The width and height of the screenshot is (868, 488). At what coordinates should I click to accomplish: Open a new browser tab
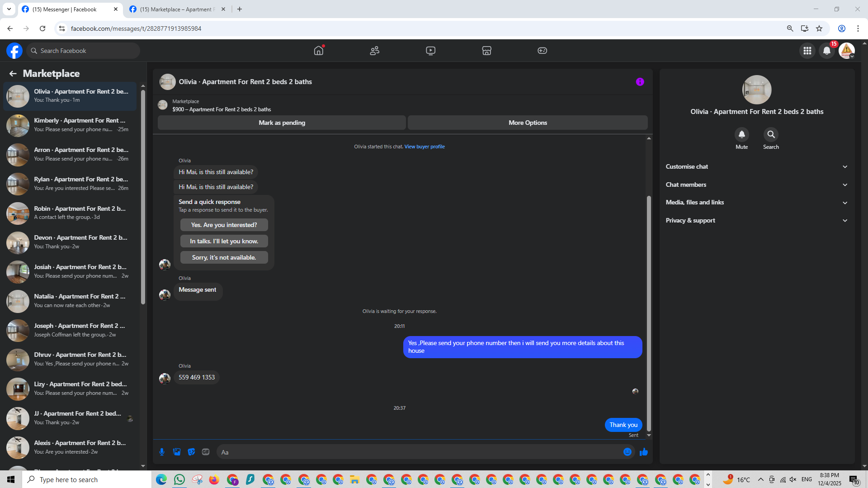tap(240, 9)
